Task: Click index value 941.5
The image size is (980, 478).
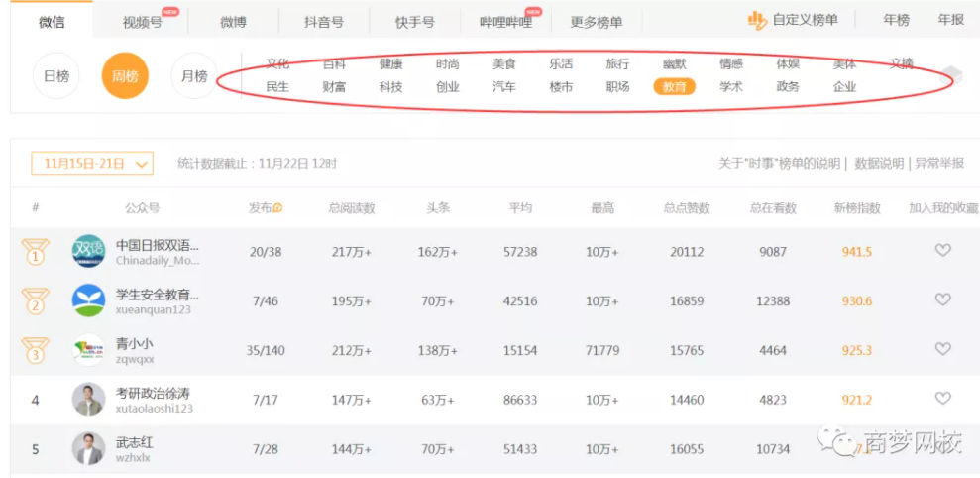Action: click(857, 252)
